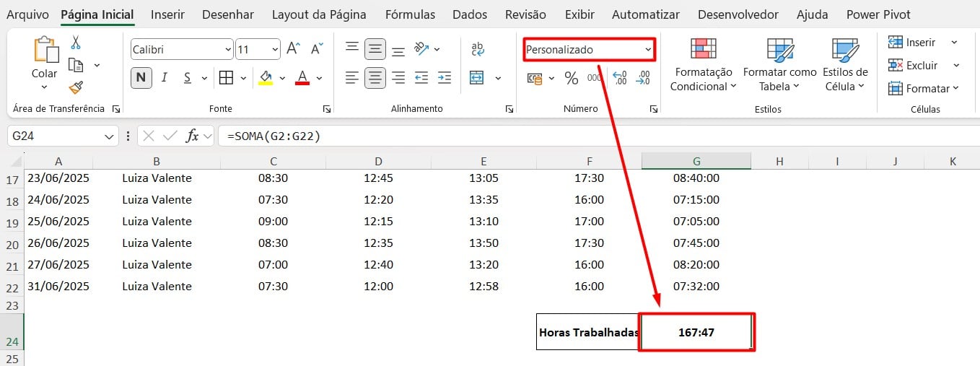This screenshot has width=980, height=366.
Task: Open Estilos de Célula menu
Action: point(845,66)
